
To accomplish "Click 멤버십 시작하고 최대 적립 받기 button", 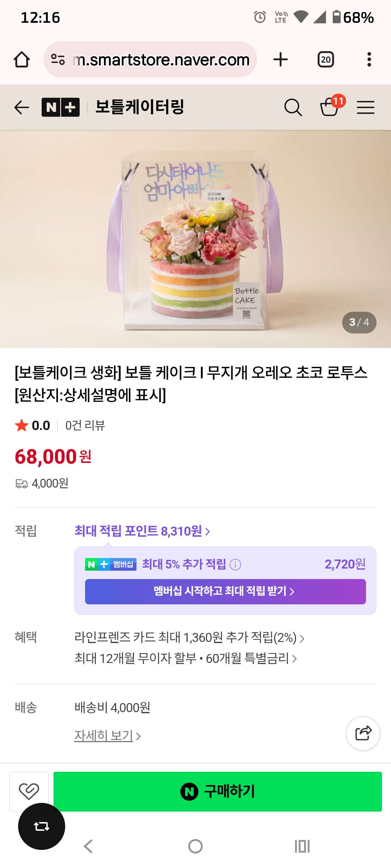I will [225, 591].
